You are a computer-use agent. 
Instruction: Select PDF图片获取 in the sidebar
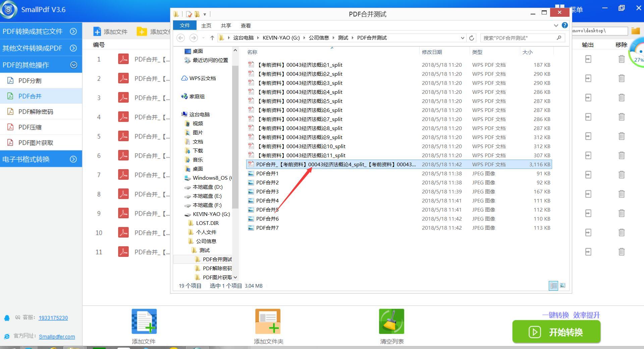41,142
